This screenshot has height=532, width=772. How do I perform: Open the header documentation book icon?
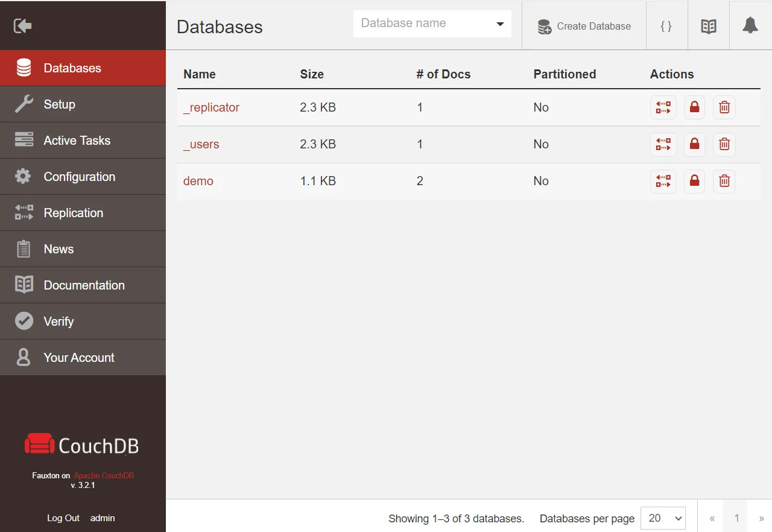point(709,26)
